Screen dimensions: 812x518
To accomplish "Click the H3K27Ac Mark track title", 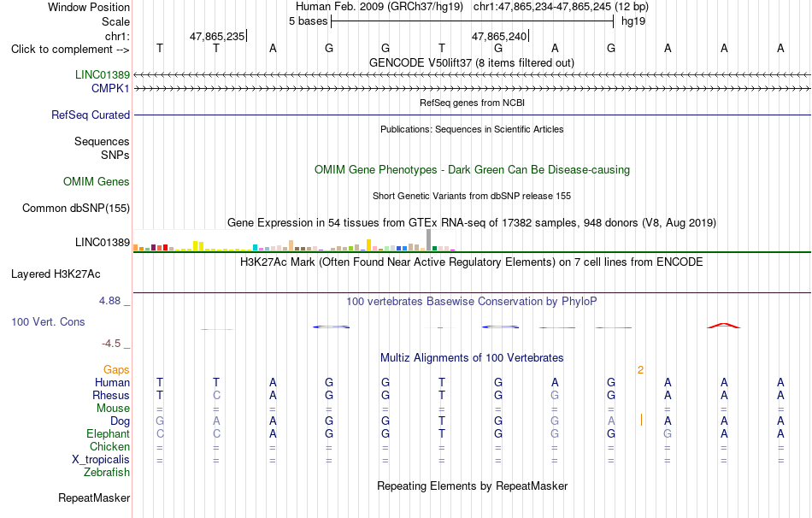I will [471, 262].
